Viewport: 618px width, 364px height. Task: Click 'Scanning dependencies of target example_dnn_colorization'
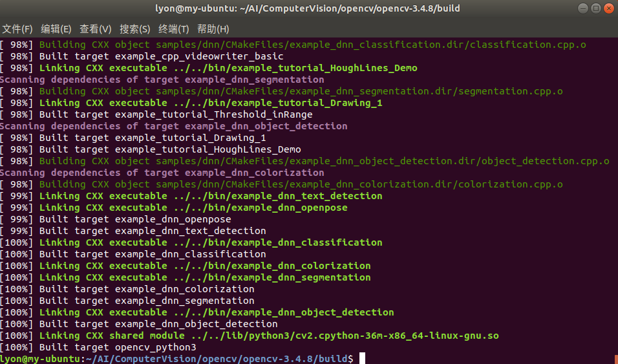(162, 173)
